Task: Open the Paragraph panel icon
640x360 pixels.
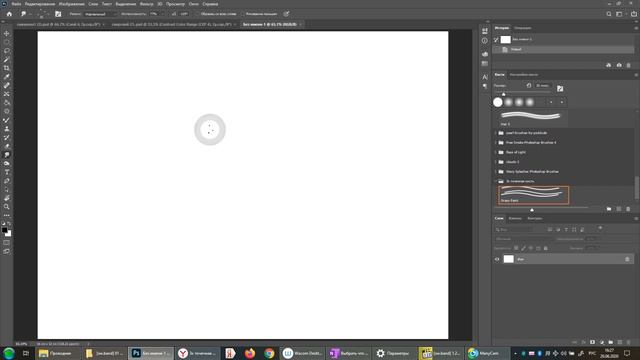Action: click(x=485, y=86)
